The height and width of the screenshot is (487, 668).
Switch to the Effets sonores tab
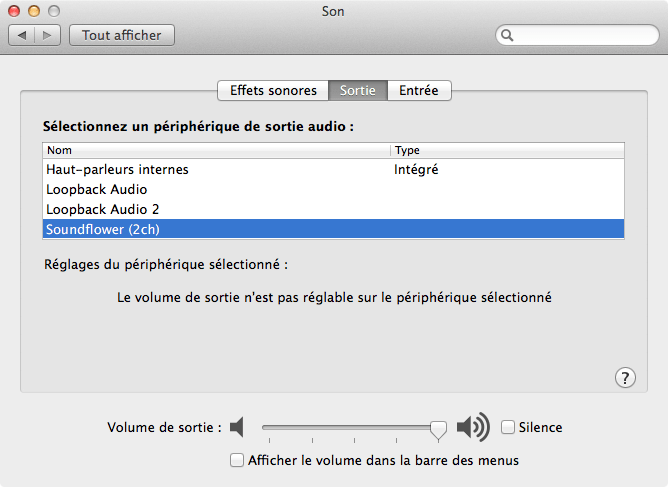(273, 90)
